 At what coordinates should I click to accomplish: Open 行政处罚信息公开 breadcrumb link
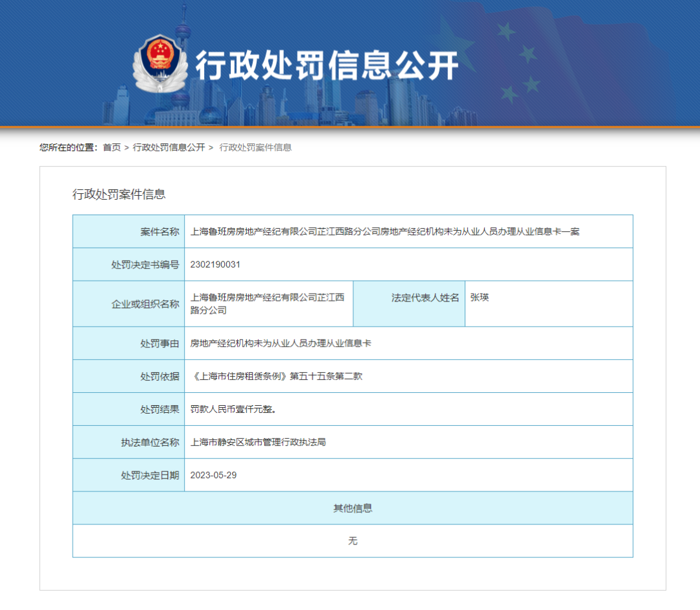point(169,147)
